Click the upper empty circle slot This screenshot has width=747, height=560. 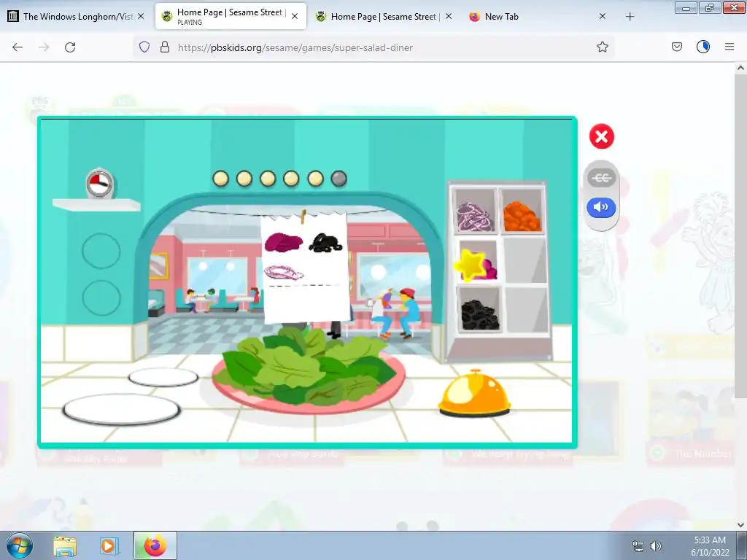pyautogui.click(x=101, y=251)
